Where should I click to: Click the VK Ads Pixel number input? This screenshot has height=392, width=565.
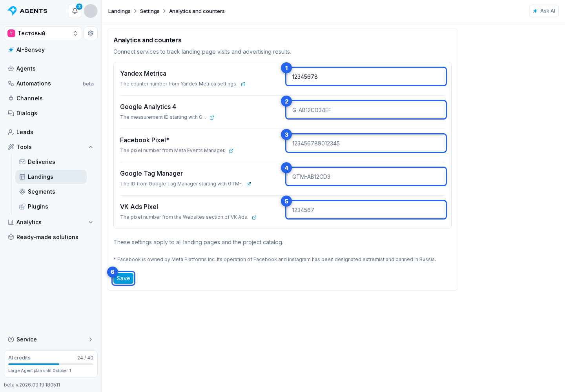(x=366, y=210)
